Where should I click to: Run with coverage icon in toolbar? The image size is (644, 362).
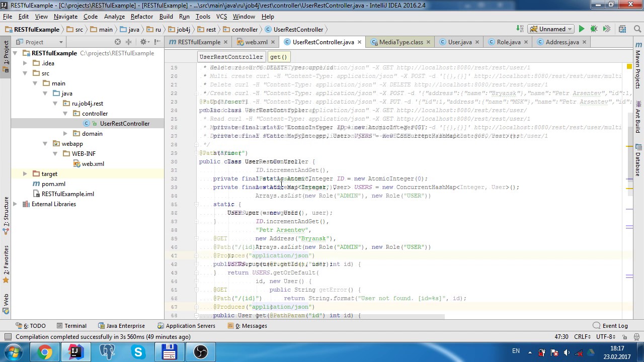tap(607, 29)
